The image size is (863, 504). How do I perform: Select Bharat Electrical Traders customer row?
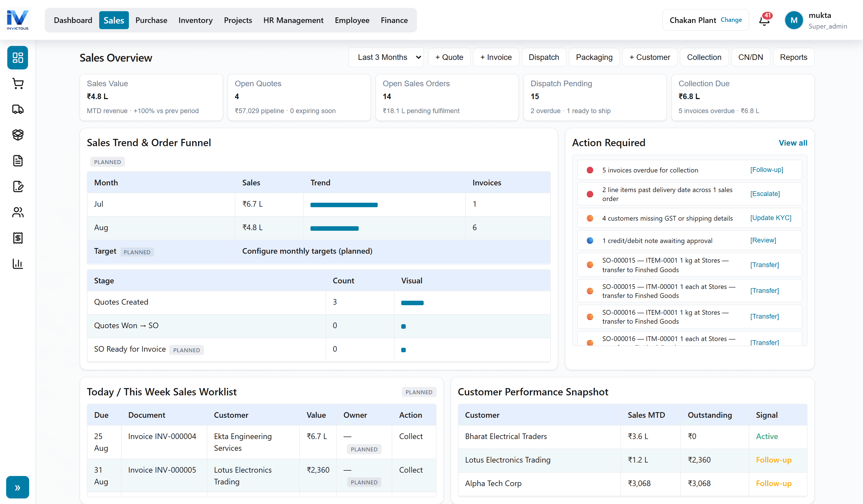[x=632, y=436]
